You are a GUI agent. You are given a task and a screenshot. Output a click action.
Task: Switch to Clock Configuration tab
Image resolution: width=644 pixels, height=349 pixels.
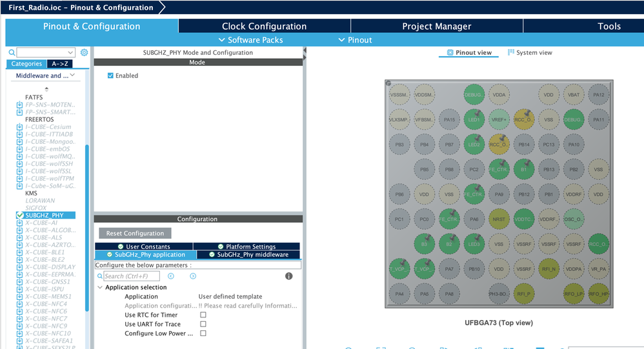(264, 26)
